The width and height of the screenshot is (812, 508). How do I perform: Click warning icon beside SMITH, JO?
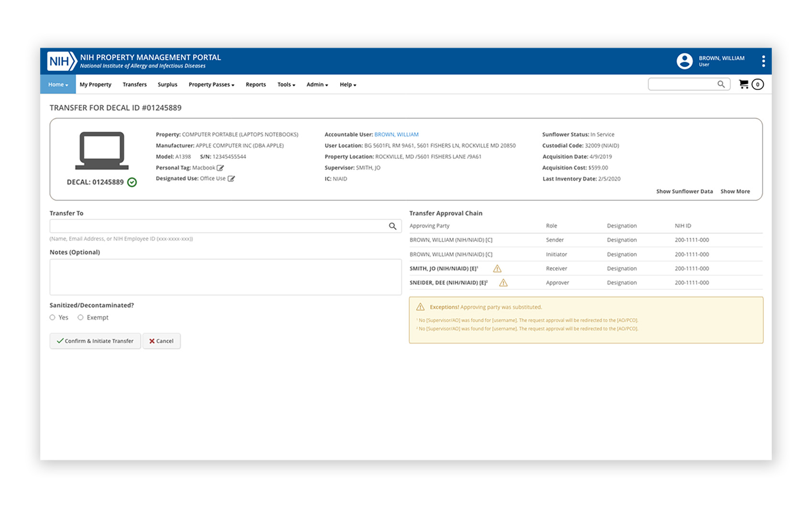pyautogui.click(x=497, y=269)
